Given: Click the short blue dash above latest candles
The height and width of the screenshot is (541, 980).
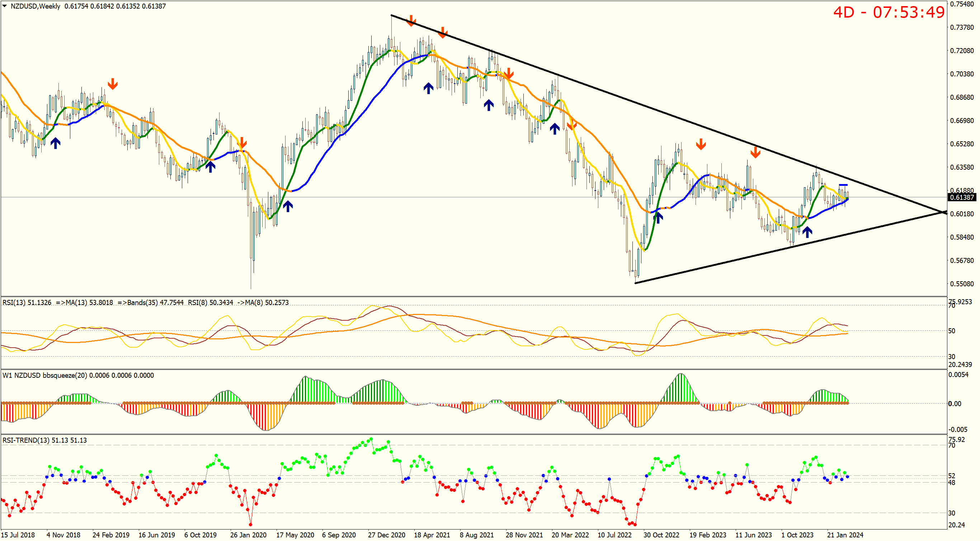Looking at the screenshot, I should coord(843,185).
